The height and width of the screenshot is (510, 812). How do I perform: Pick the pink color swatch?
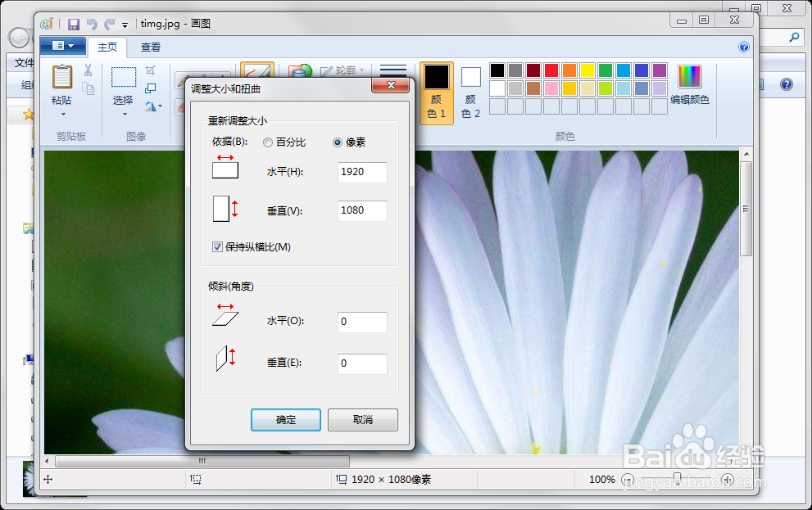[551, 88]
